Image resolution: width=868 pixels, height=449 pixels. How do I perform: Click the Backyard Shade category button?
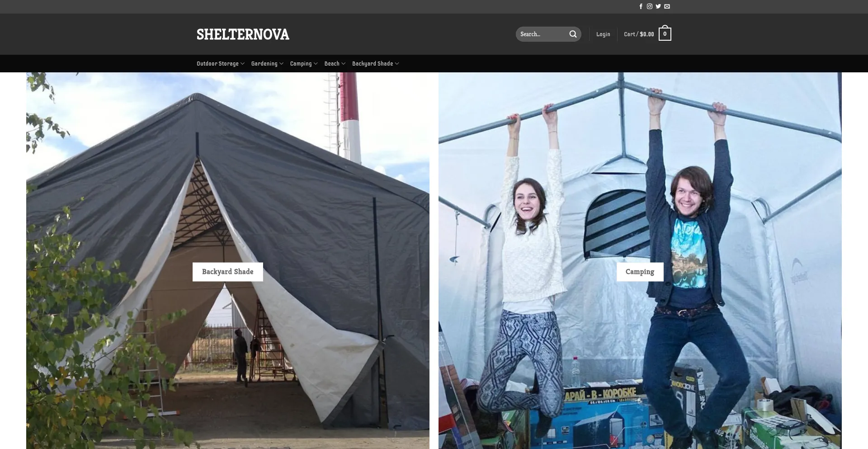tap(228, 272)
